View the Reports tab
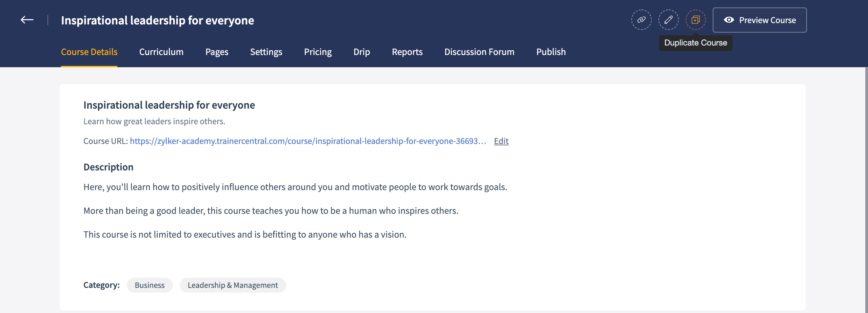 [x=407, y=52]
